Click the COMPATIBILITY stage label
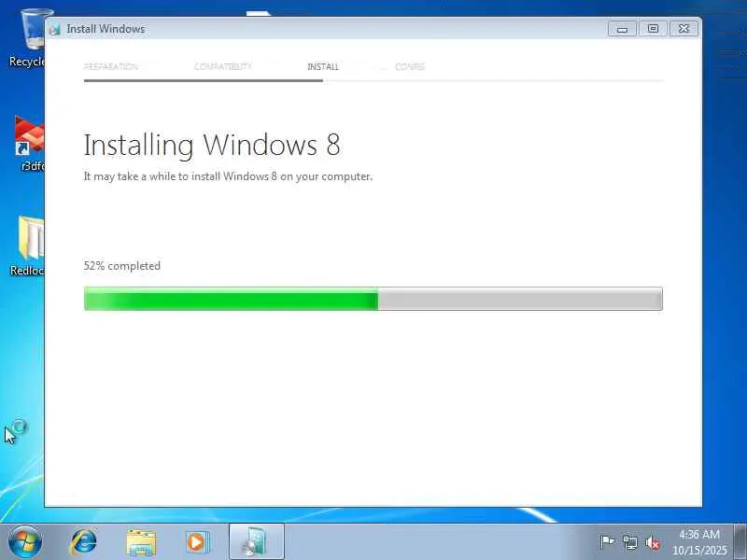The height and width of the screenshot is (560, 747). click(223, 66)
